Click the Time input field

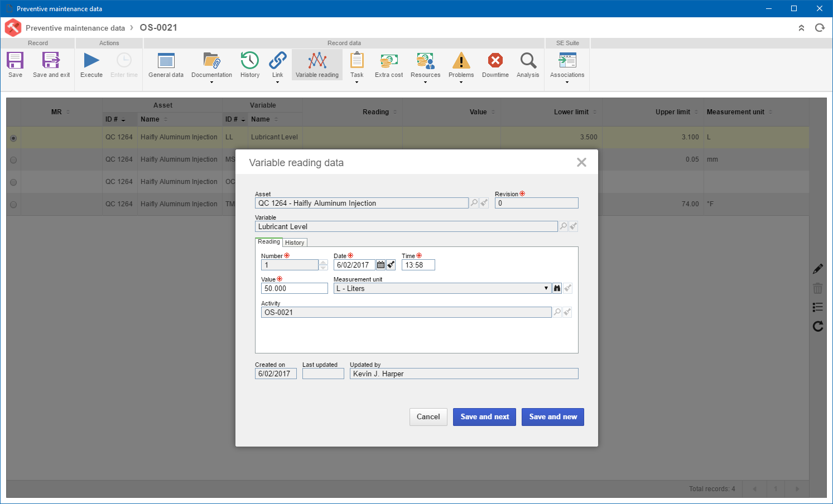point(418,265)
